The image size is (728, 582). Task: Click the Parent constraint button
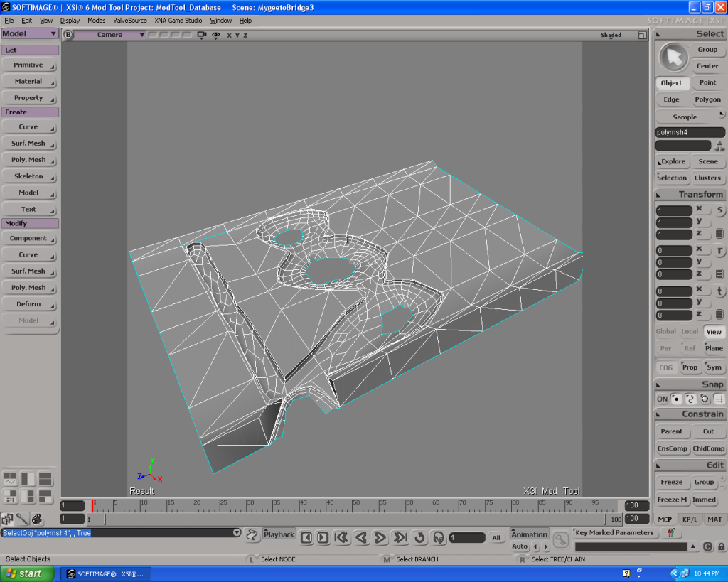pos(671,431)
